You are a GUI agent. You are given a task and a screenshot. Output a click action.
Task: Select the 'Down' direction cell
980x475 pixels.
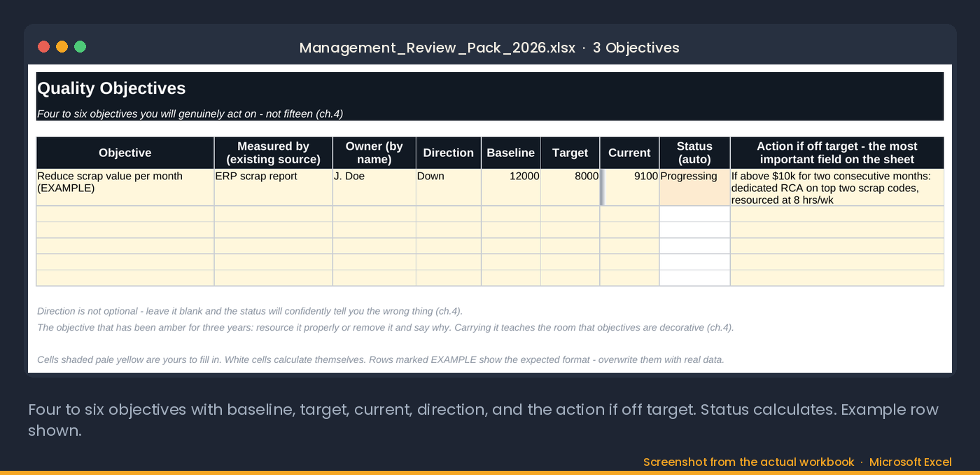[x=449, y=188]
